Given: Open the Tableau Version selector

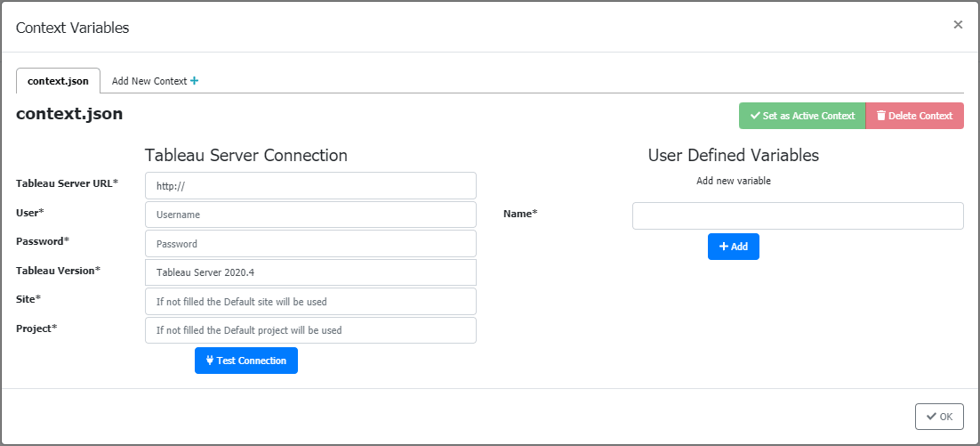Looking at the screenshot, I should tap(310, 272).
